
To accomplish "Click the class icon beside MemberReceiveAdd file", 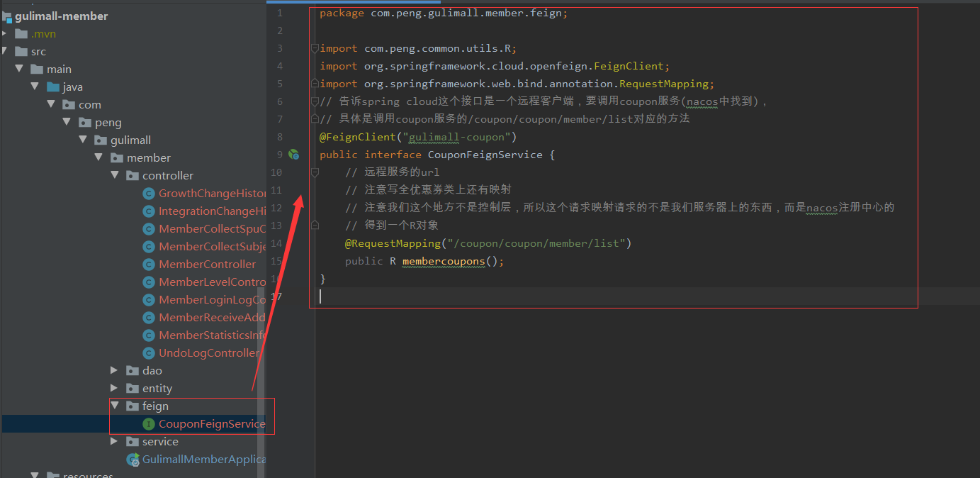I will (148, 318).
